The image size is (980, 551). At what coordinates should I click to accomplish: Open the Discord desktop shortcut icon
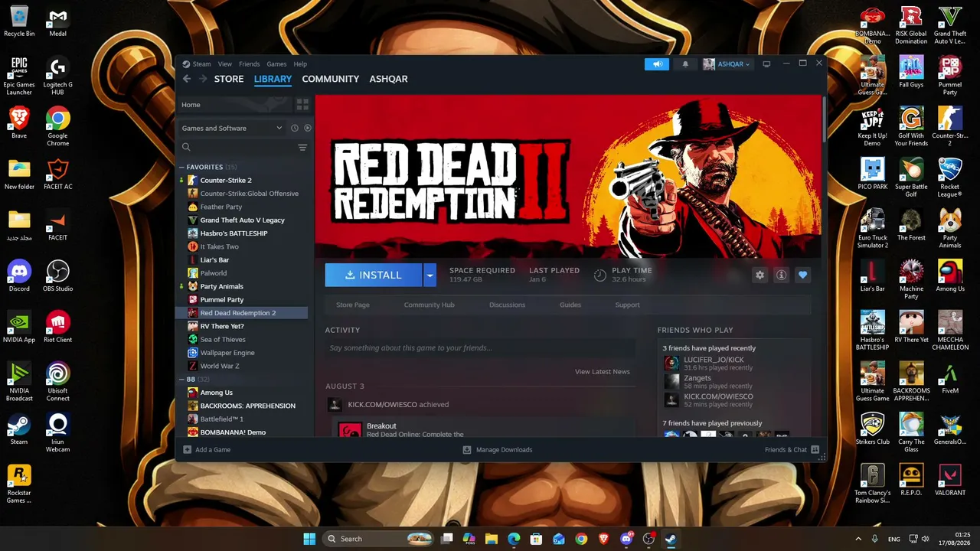click(19, 276)
